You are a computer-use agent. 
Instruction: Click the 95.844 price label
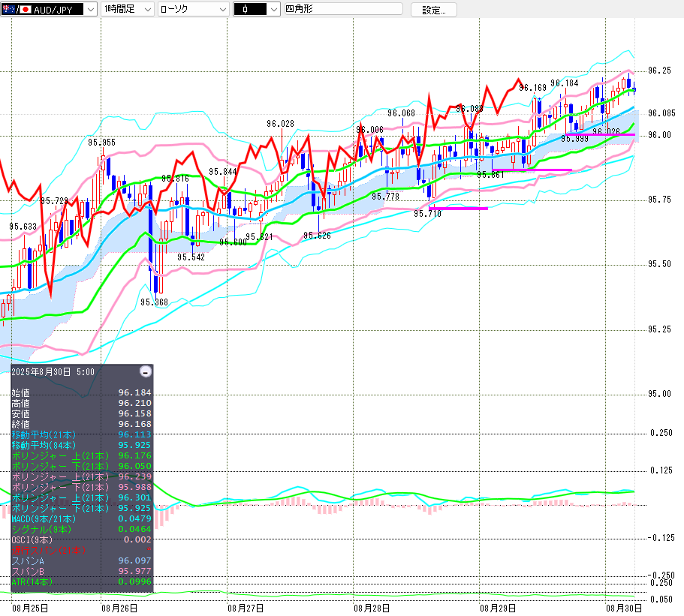pyautogui.click(x=222, y=172)
